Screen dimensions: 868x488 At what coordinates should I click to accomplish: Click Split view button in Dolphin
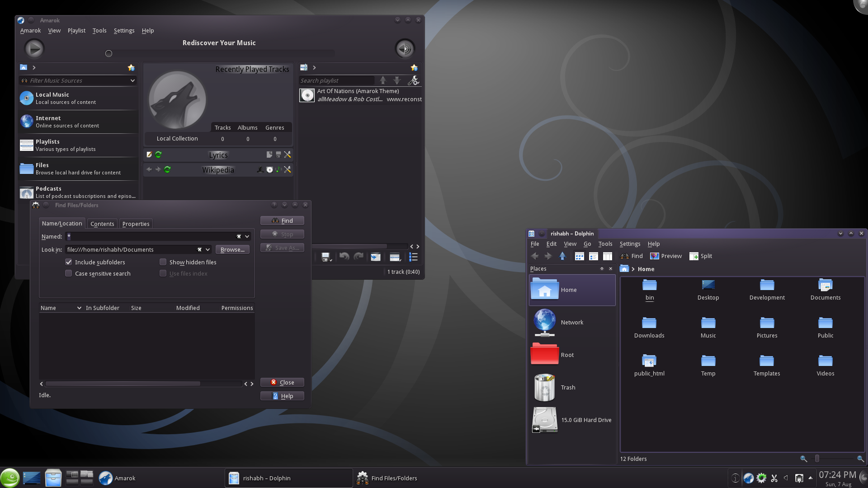(701, 256)
